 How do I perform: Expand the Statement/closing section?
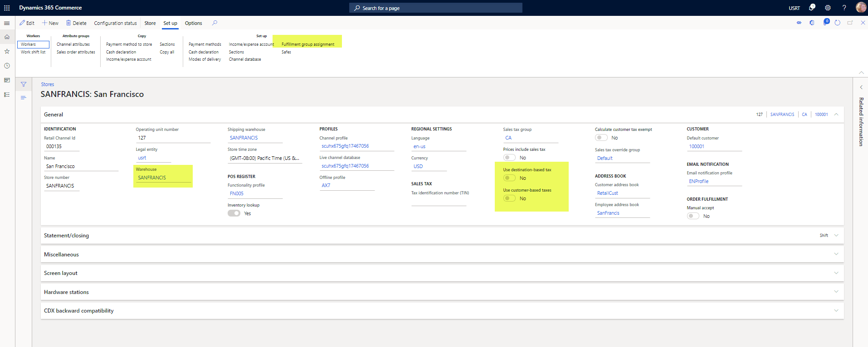pyautogui.click(x=442, y=236)
